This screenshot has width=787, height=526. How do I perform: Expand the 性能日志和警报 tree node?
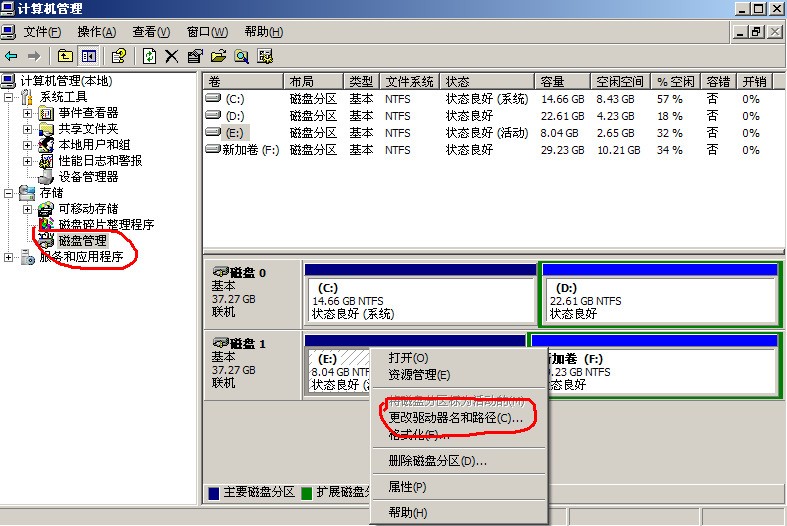28,161
